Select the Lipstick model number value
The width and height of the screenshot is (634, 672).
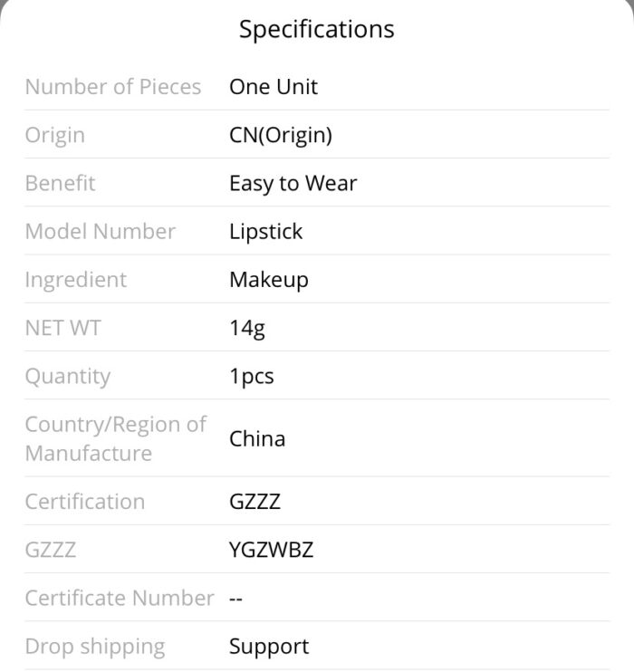[x=265, y=232]
